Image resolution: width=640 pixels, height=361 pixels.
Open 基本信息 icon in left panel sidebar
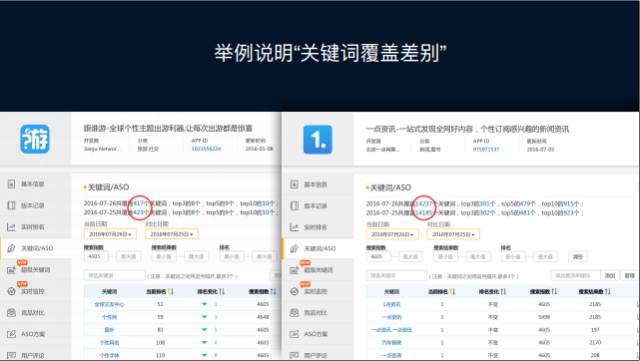[x=11, y=184]
